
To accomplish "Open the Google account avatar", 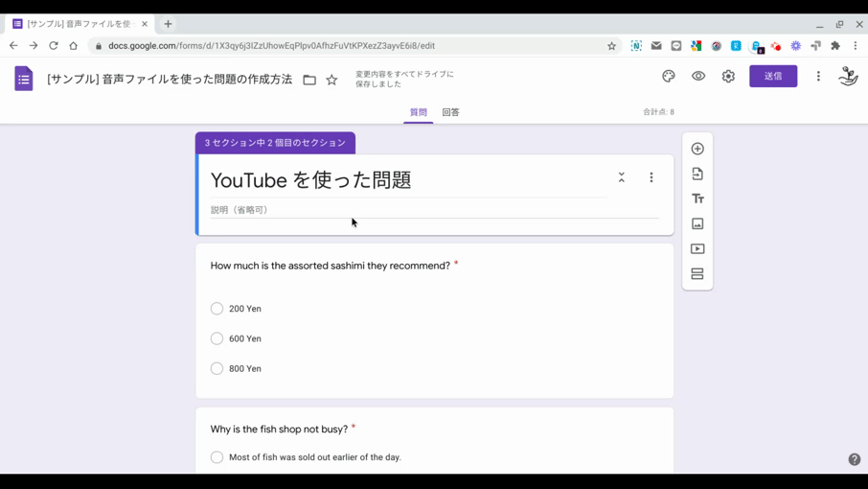I will (x=848, y=77).
